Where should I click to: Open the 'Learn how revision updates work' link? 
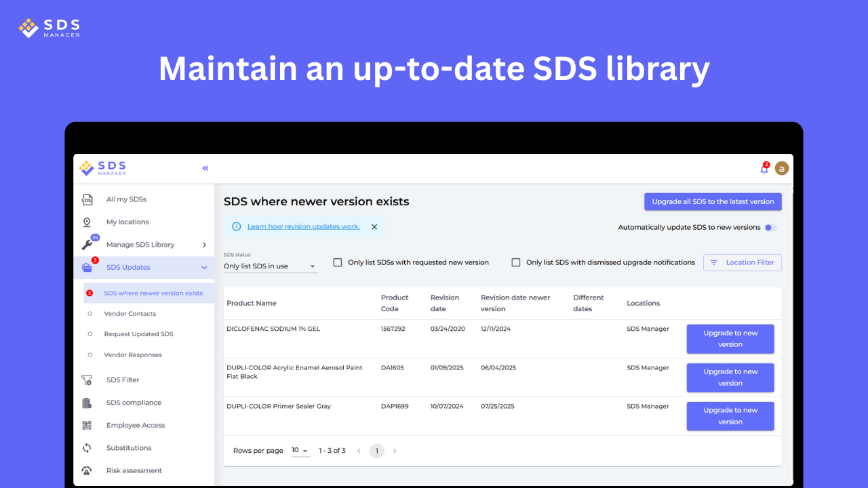point(304,226)
